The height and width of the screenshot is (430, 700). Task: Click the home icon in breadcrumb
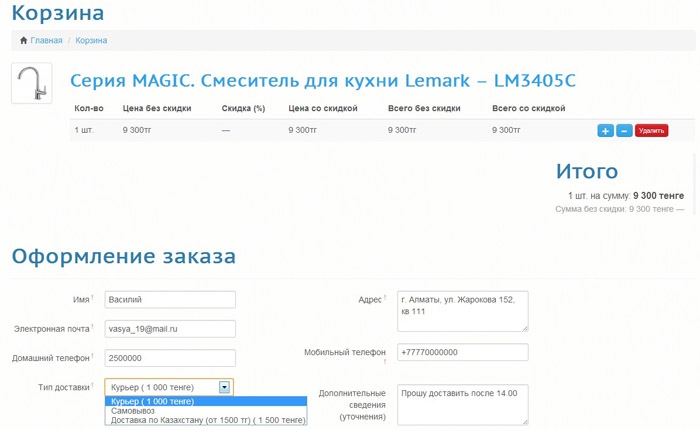pyautogui.click(x=24, y=41)
